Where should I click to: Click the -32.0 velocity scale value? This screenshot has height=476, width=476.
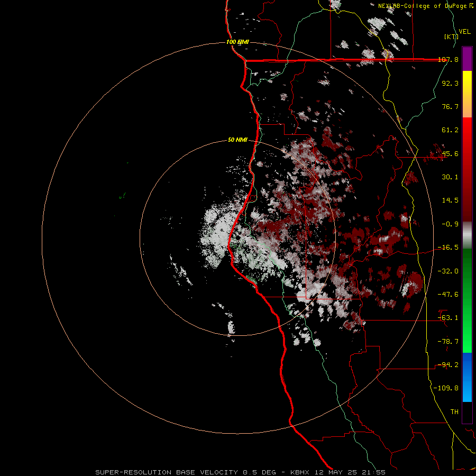tap(448, 271)
